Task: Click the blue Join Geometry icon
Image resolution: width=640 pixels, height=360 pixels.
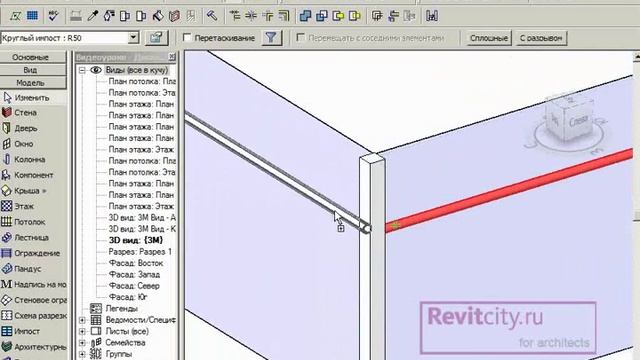Action: pyautogui.click(x=305, y=16)
